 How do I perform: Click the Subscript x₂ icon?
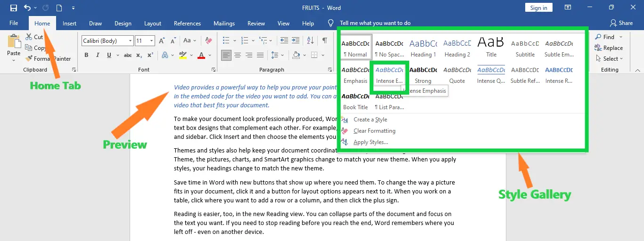pos(139,55)
